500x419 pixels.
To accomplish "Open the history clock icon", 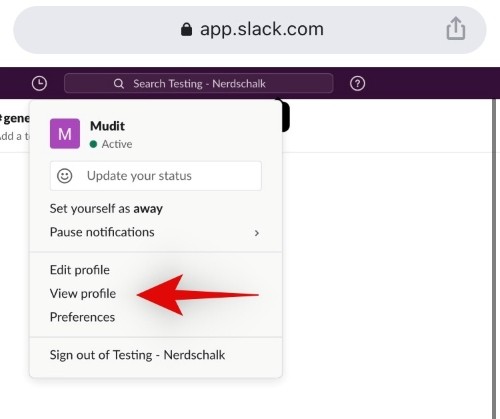I will coord(39,83).
